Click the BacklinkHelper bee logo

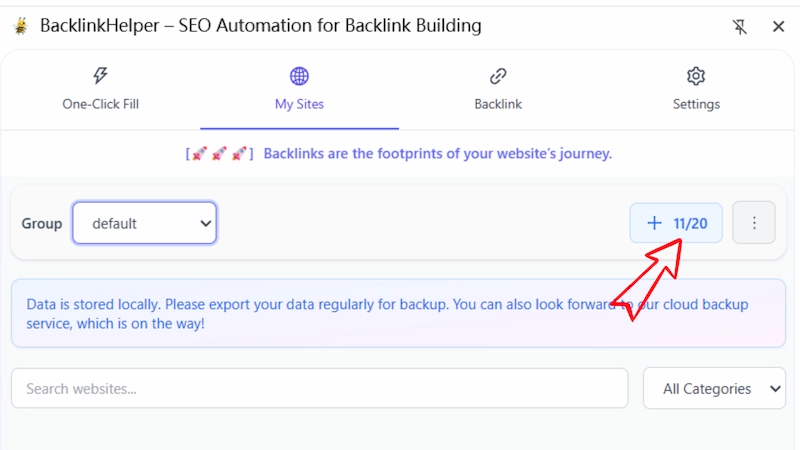21,26
